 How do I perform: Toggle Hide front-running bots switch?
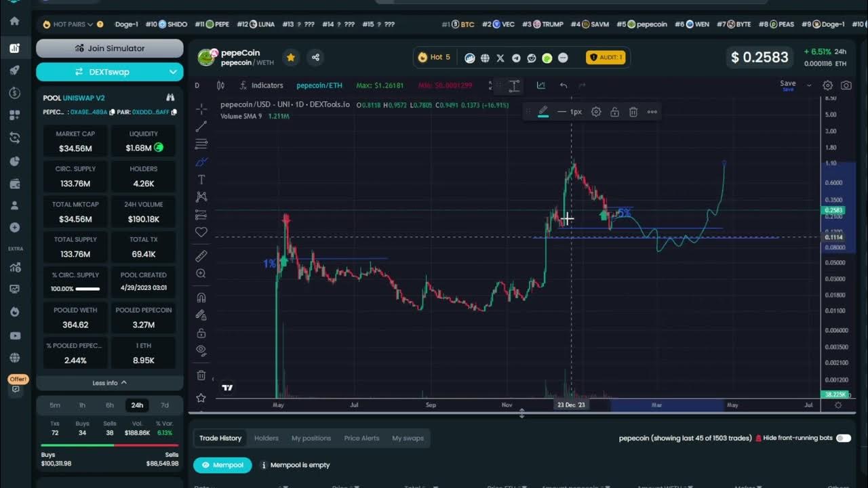point(844,438)
